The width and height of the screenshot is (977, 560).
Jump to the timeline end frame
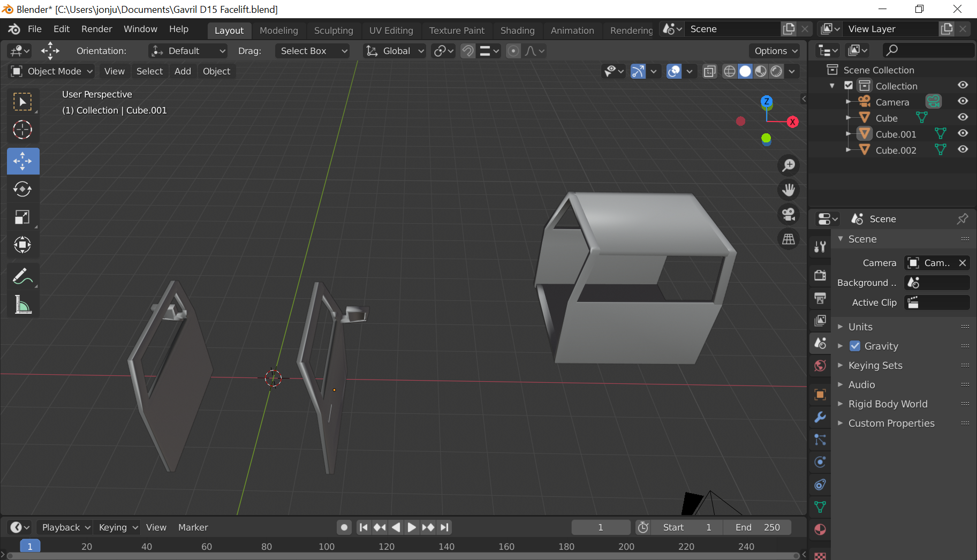coord(444,527)
